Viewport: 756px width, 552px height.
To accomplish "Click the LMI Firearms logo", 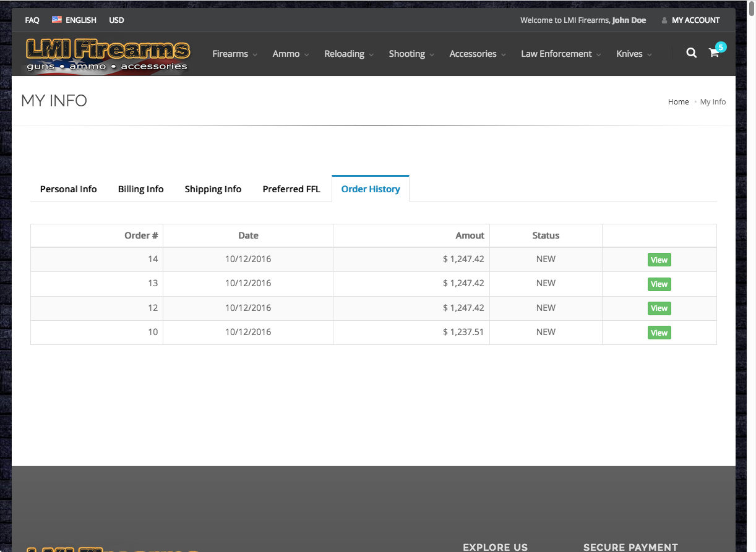I will 108,54.
